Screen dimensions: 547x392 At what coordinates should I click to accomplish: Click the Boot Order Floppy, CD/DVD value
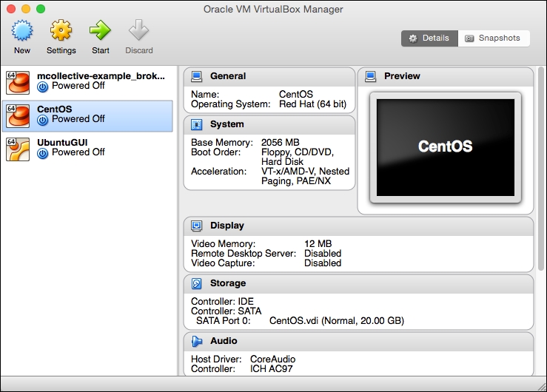pyautogui.click(x=298, y=157)
